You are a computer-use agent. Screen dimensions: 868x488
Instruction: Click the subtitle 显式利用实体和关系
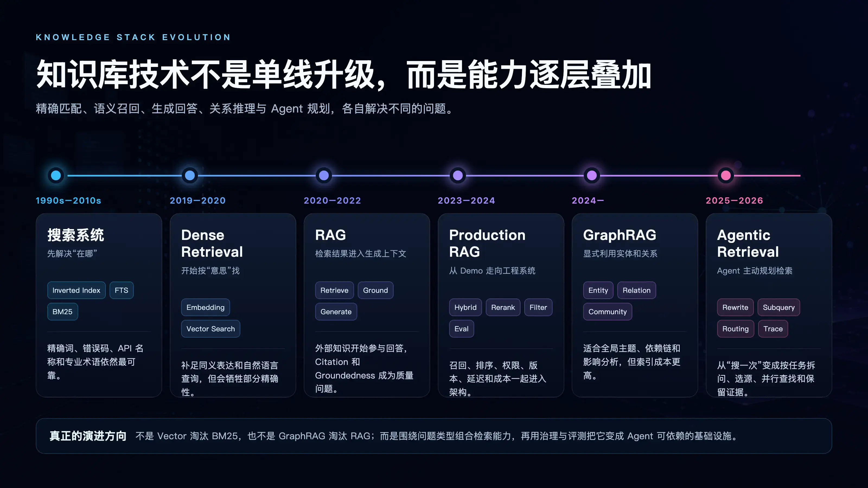click(x=620, y=253)
